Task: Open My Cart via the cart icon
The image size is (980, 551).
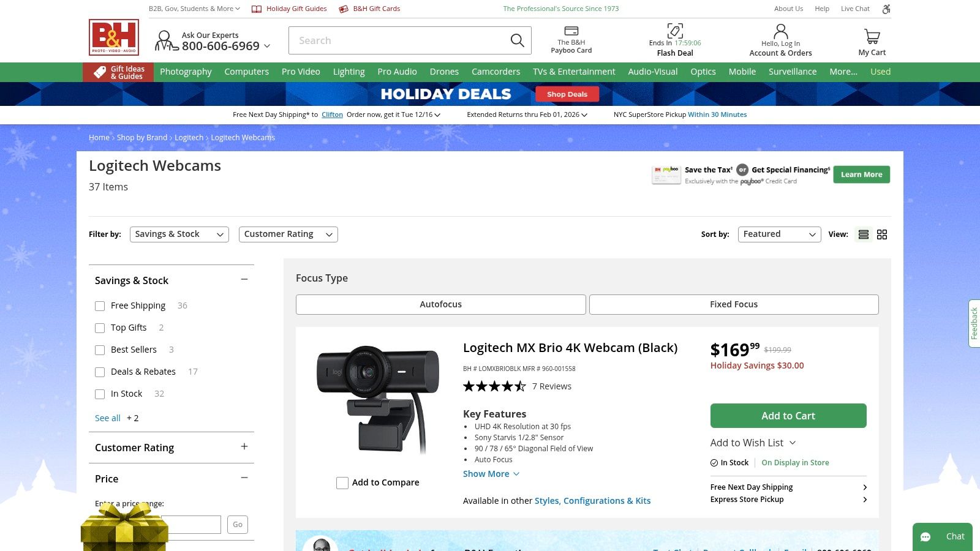Action: click(x=872, y=36)
